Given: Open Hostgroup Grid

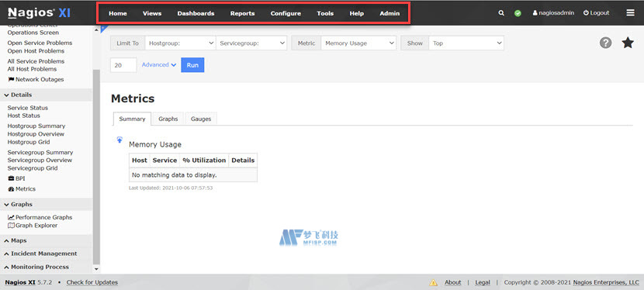Looking at the screenshot, I should click(x=29, y=142).
